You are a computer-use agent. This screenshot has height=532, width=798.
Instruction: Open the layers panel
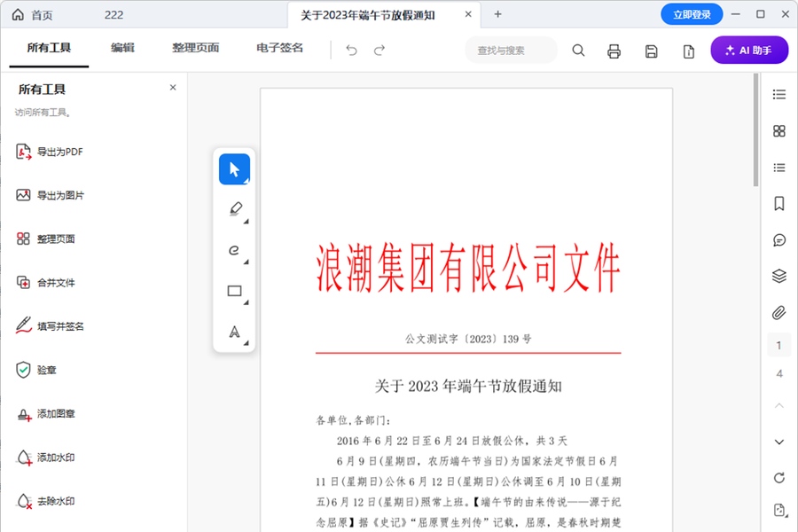[x=779, y=277]
